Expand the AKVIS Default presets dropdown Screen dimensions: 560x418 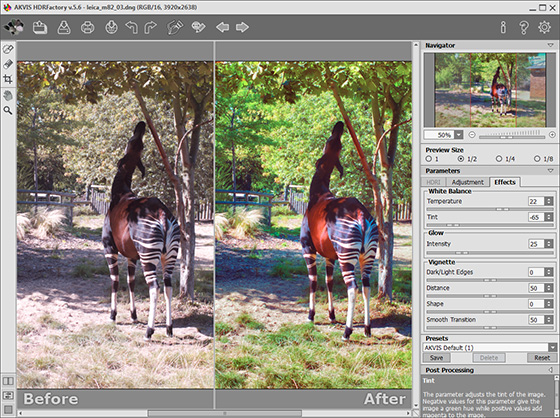(x=552, y=347)
